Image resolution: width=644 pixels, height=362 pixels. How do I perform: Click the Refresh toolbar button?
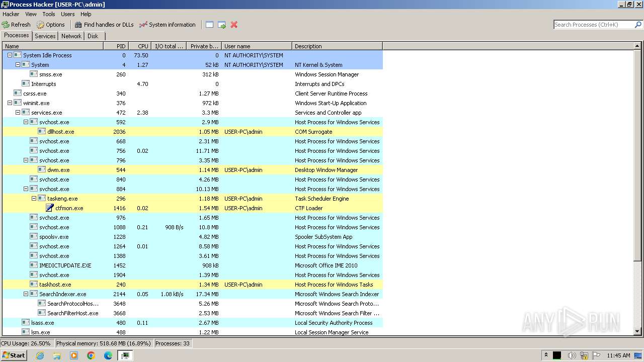pyautogui.click(x=16, y=25)
